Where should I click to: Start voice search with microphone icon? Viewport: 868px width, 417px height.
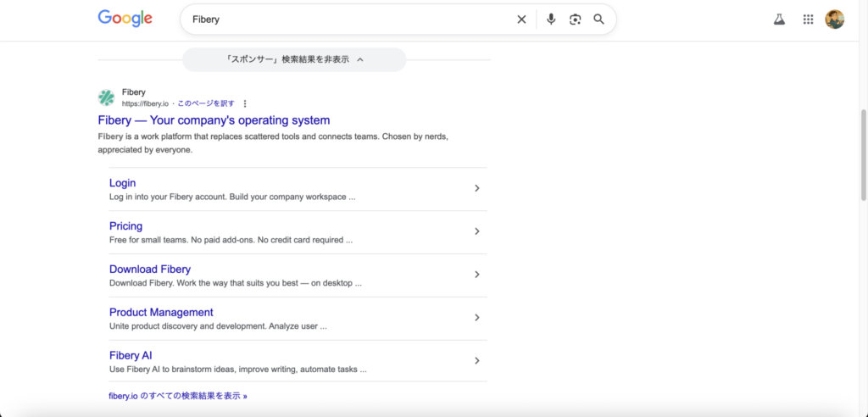[x=551, y=19]
